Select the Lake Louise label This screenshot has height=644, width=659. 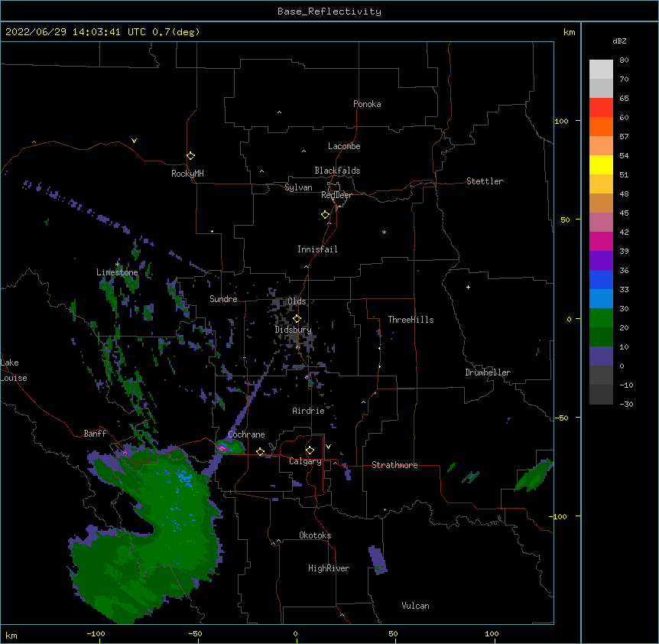click(x=14, y=370)
